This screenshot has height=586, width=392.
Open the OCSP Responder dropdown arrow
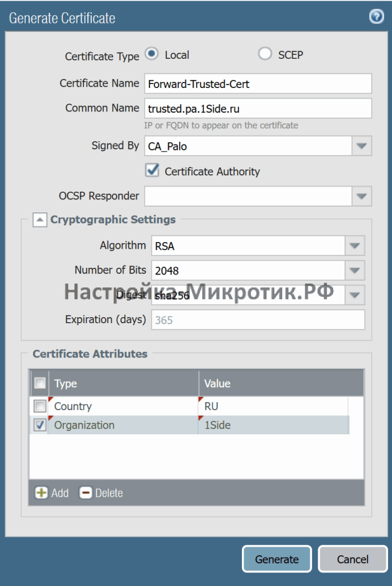point(361,196)
